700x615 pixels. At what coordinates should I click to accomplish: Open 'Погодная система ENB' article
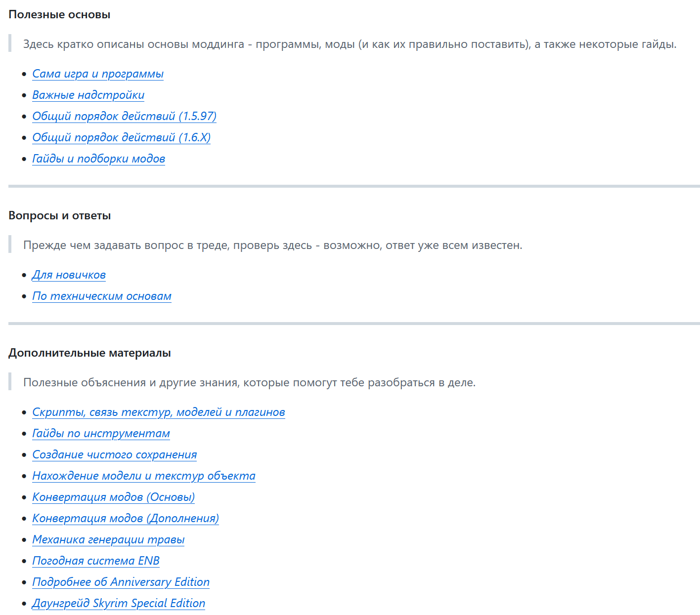(x=96, y=561)
